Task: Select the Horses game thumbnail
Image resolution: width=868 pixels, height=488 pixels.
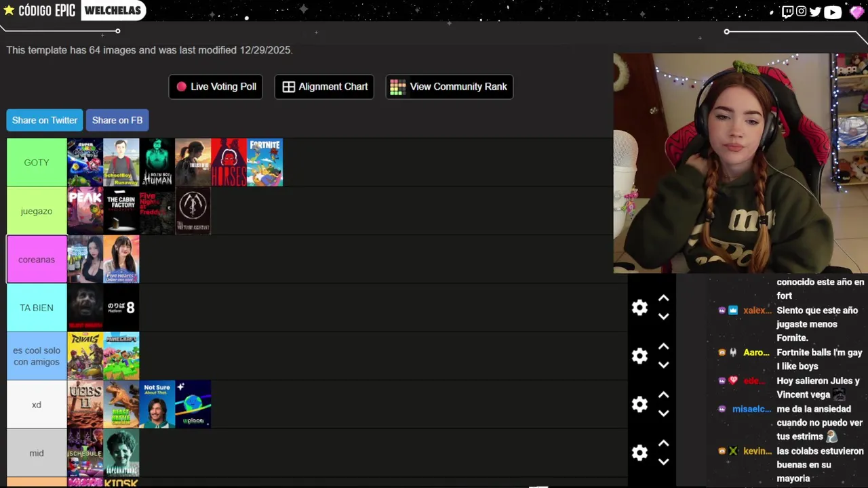Action: pyautogui.click(x=229, y=163)
